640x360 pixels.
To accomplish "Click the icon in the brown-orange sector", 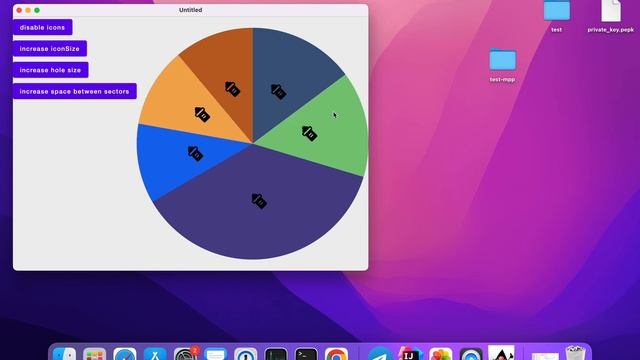I will (232, 89).
